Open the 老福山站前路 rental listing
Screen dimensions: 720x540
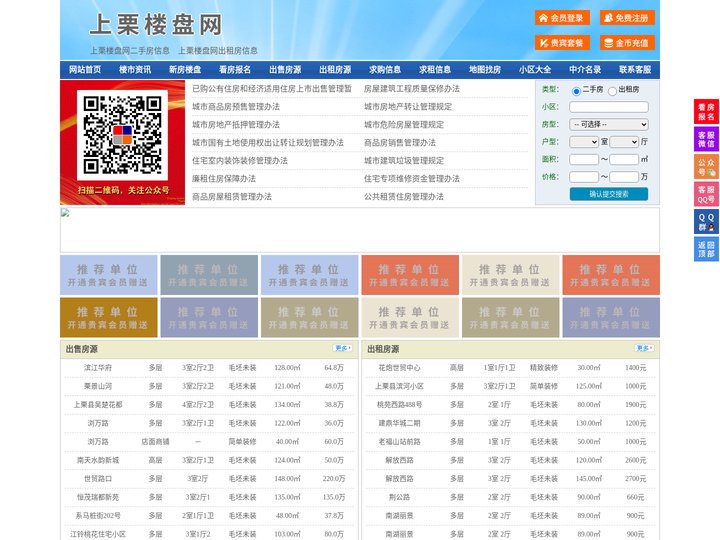[x=399, y=442]
